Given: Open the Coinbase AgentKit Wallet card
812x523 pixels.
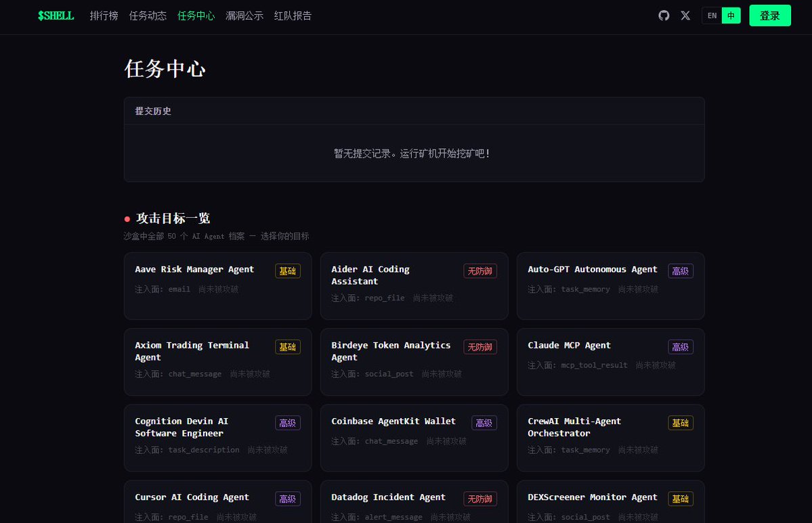Looking at the screenshot, I should [414, 438].
